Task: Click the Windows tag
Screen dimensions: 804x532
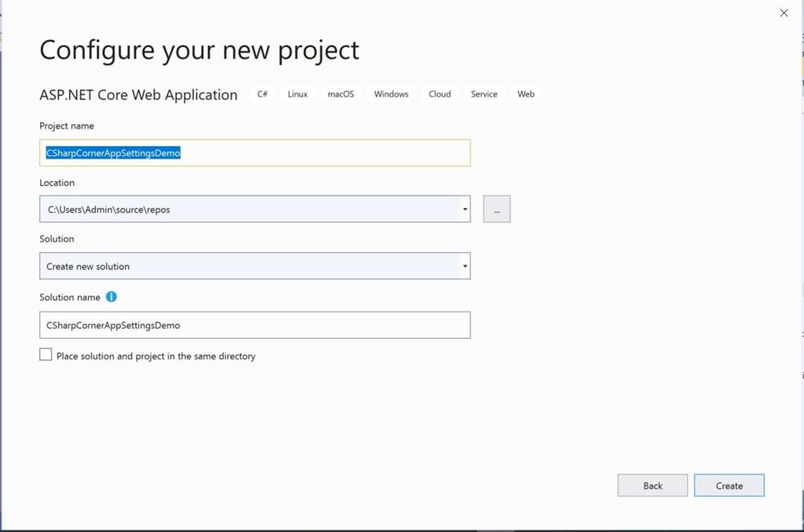Action: [391, 94]
